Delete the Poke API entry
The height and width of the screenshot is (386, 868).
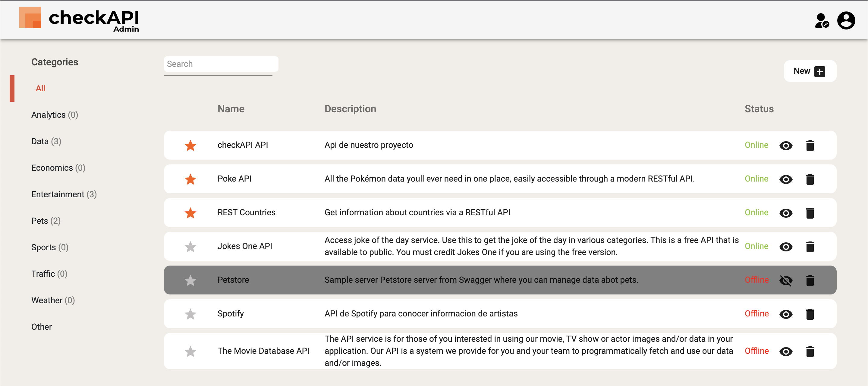click(810, 179)
